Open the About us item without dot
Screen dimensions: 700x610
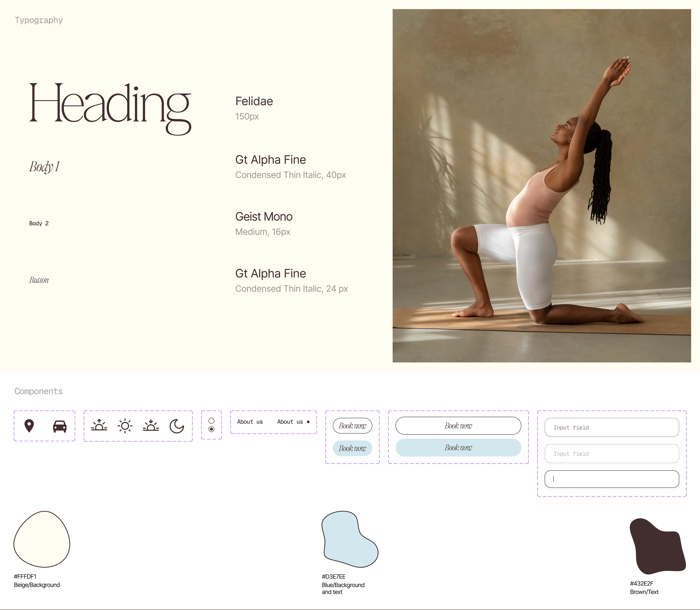pyautogui.click(x=250, y=422)
